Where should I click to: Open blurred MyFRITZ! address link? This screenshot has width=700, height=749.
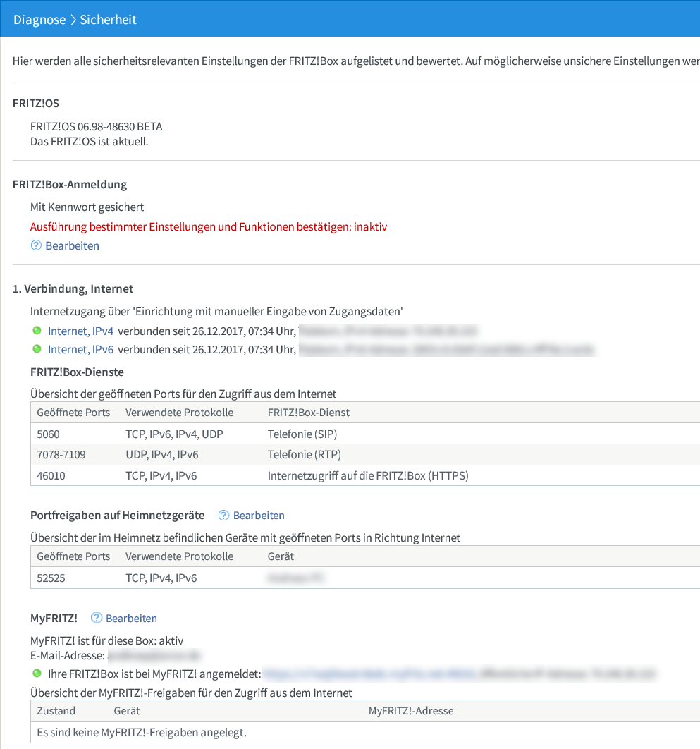369,674
